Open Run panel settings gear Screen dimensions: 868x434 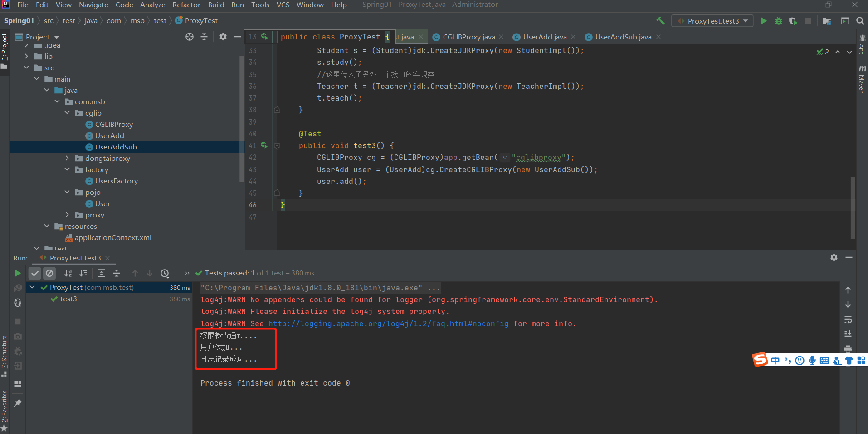[x=834, y=257]
